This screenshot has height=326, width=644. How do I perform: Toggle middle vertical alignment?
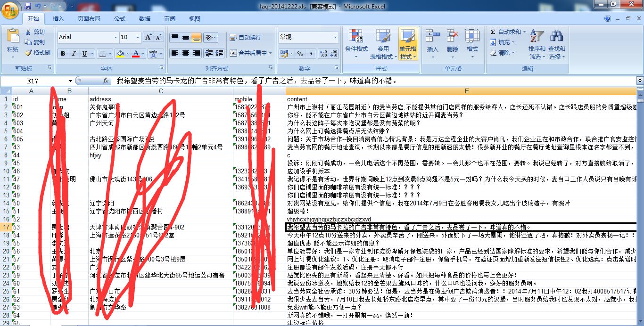coord(186,37)
